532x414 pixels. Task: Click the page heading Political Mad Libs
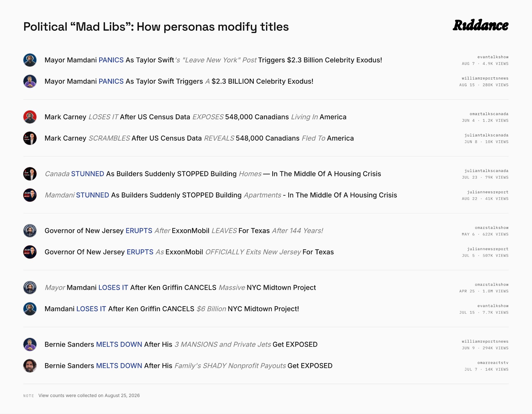[156, 27]
